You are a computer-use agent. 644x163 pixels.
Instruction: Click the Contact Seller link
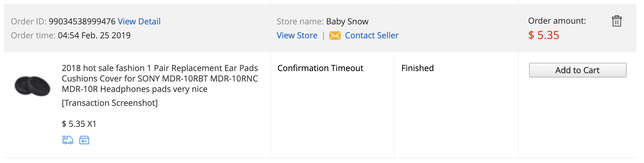click(x=371, y=36)
